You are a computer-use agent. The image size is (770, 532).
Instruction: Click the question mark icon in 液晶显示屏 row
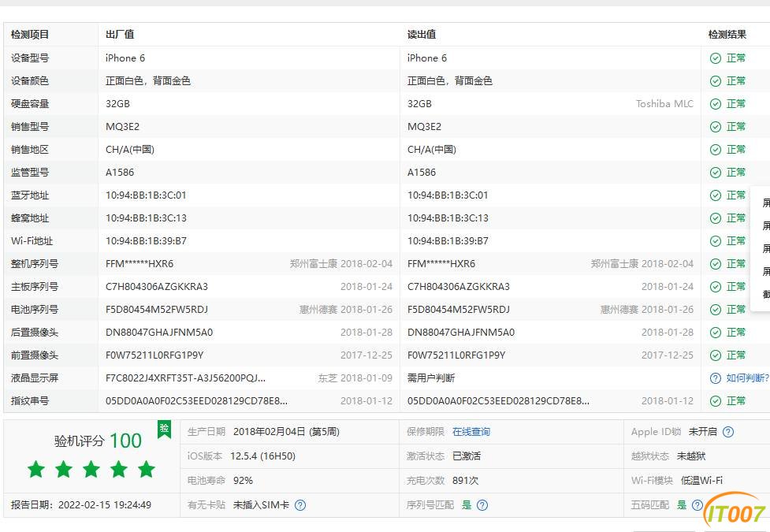(716, 378)
